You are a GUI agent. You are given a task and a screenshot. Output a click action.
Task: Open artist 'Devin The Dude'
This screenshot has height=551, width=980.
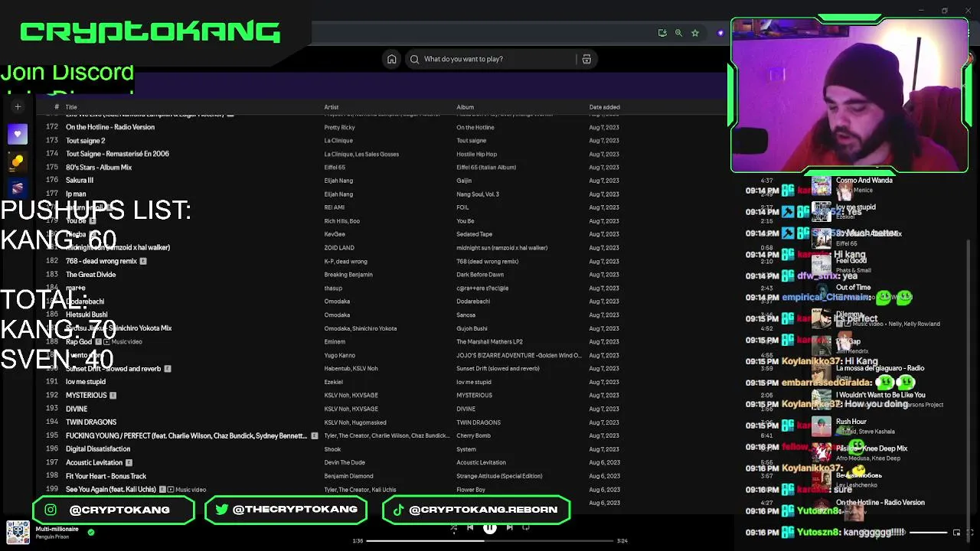345,462
